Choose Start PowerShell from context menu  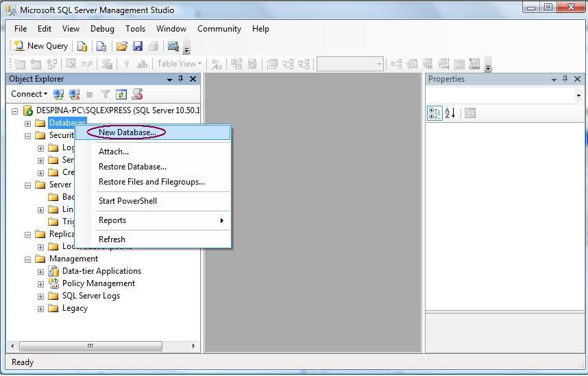pos(154,201)
